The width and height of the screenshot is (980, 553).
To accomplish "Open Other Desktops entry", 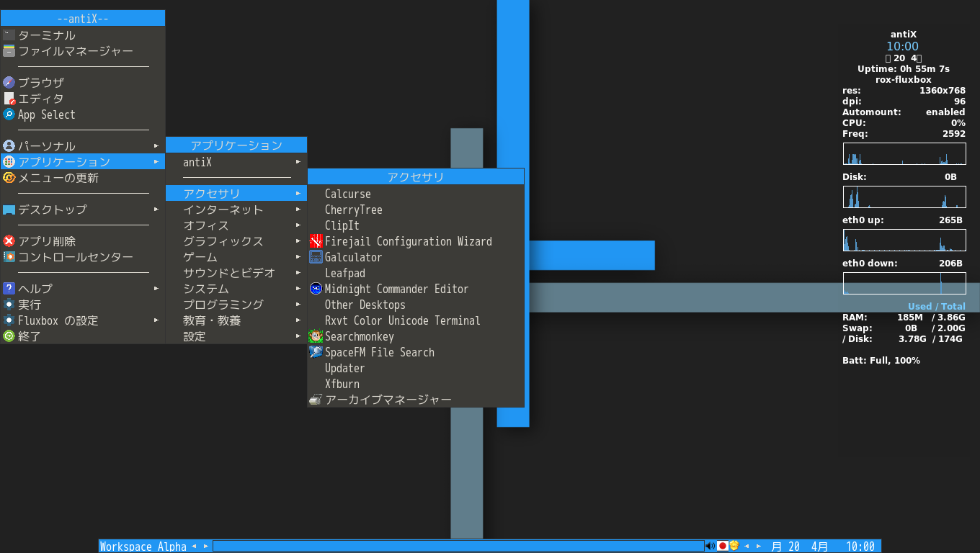I will (416, 305).
